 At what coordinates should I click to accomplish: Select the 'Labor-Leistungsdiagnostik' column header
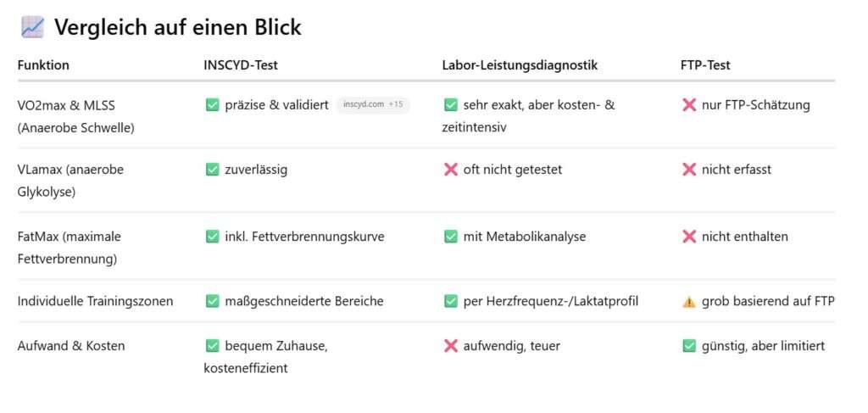520,65
